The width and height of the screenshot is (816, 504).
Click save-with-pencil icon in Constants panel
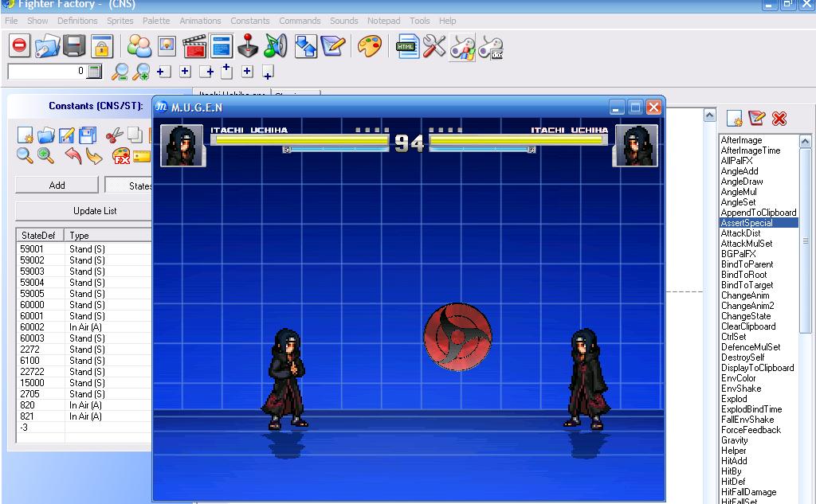tap(67, 135)
